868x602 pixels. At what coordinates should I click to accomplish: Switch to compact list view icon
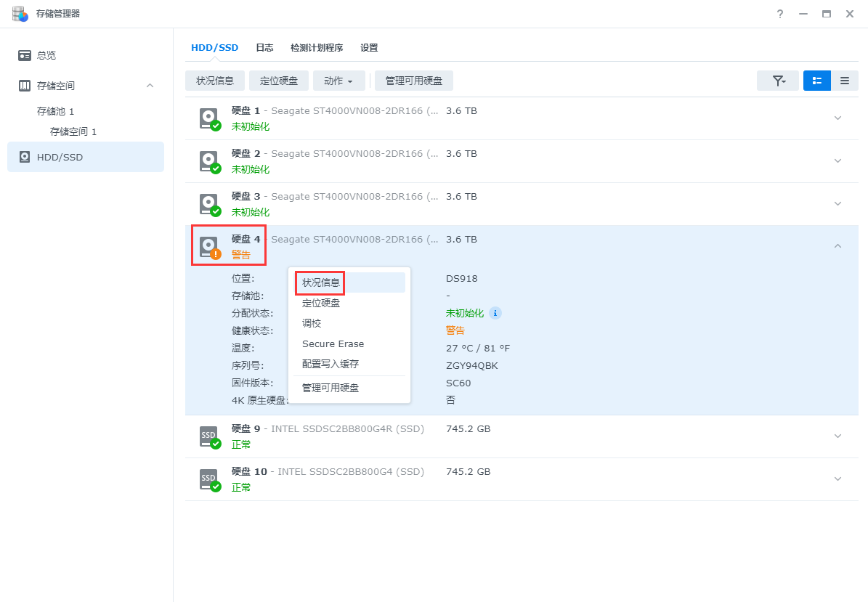point(845,81)
